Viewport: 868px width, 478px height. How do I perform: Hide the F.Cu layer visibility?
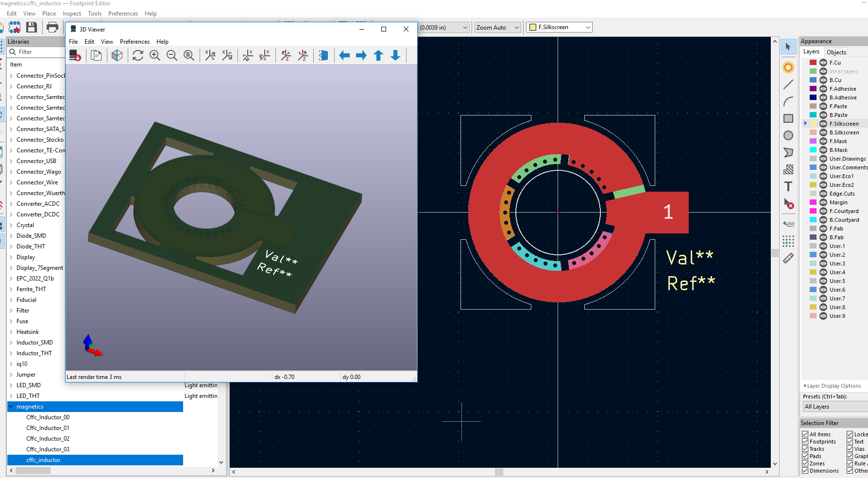point(823,63)
